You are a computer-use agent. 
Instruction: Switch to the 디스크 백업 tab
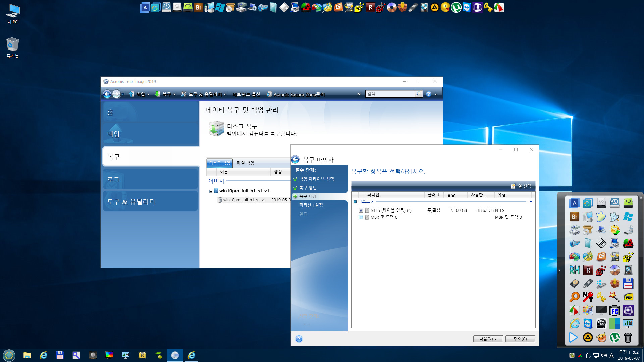pos(220,163)
